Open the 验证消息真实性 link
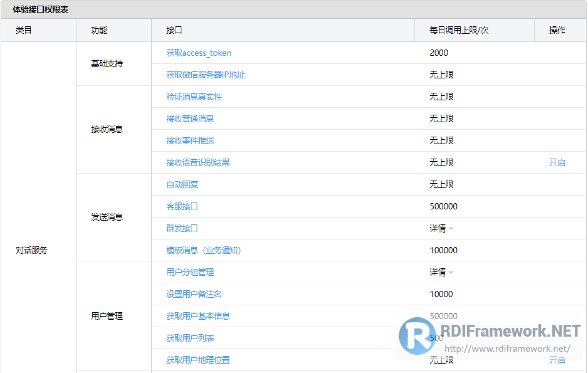The image size is (588, 373). [x=194, y=97]
